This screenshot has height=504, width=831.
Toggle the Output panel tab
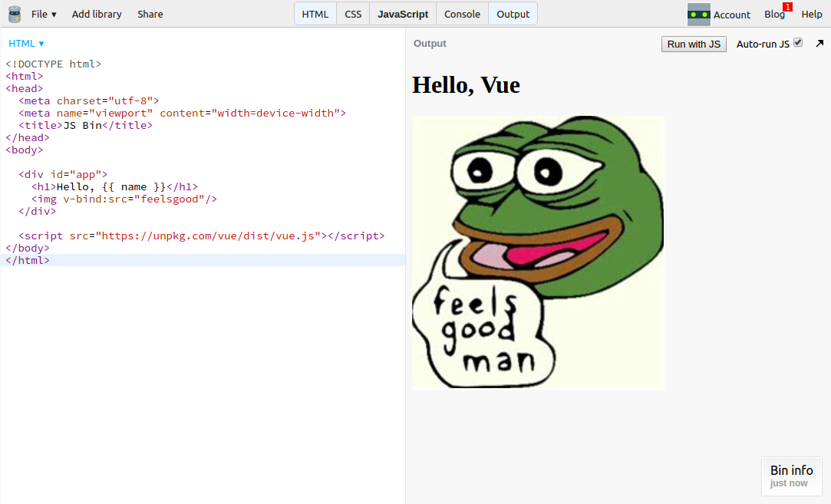[513, 14]
